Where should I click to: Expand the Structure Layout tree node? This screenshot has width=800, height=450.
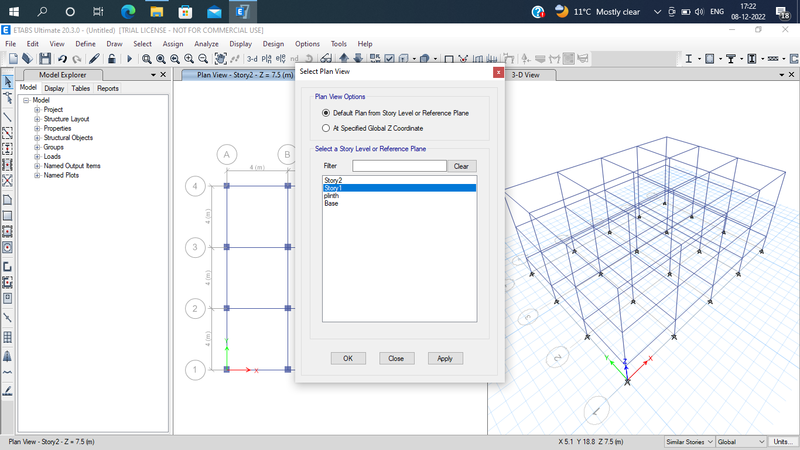tap(37, 119)
